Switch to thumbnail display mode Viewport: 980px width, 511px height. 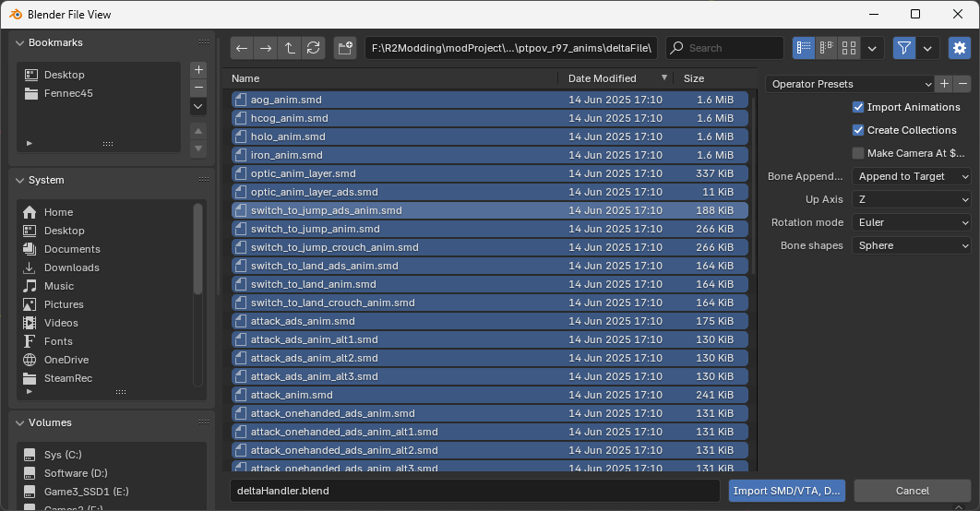[x=849, y=48]
